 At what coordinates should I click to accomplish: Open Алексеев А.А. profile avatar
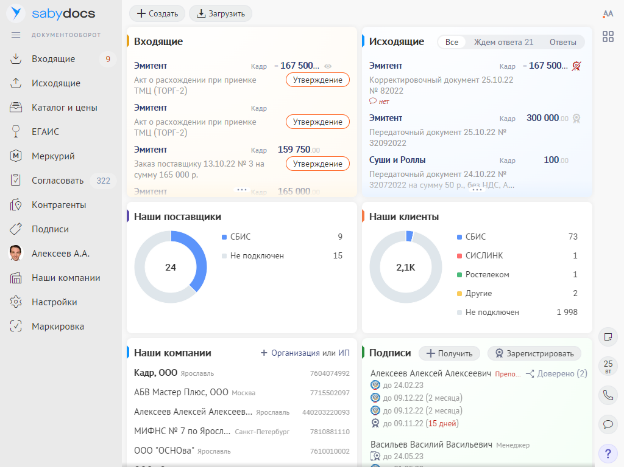16,253
